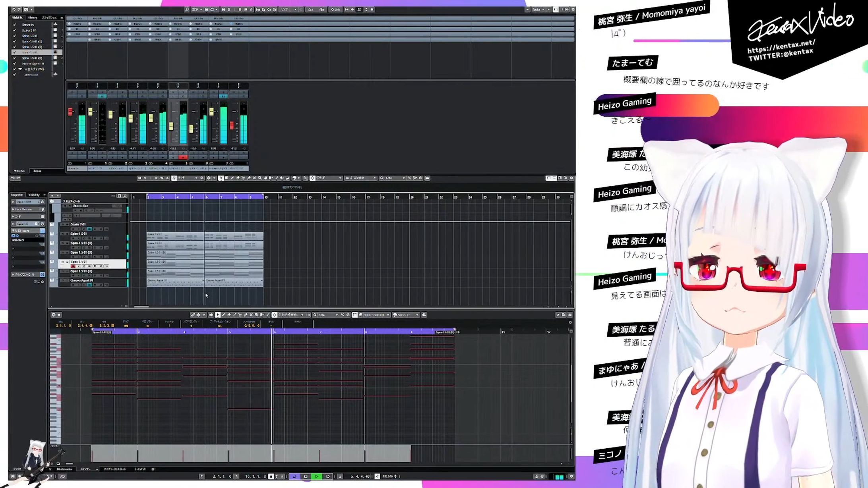The width and height of the screenshot is (868, 488).
Task: Click the green Play transport button
Action: point(316,476)
